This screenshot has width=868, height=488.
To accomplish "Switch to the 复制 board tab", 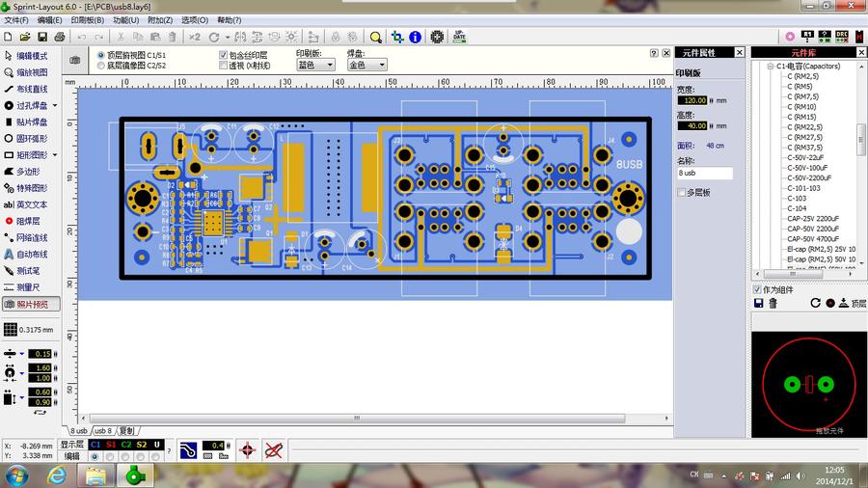I will tap(127, 430).
